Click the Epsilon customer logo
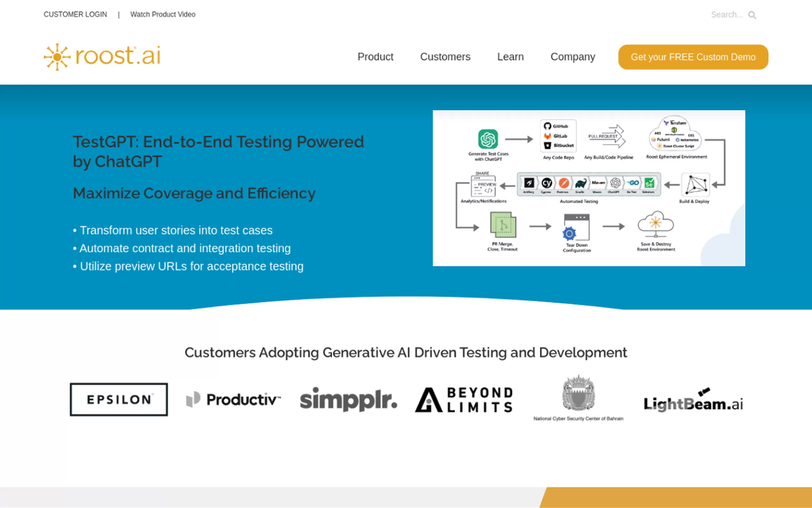Image resolution: width=812 pixels, height=508 pixels. [x=119, y=399]
